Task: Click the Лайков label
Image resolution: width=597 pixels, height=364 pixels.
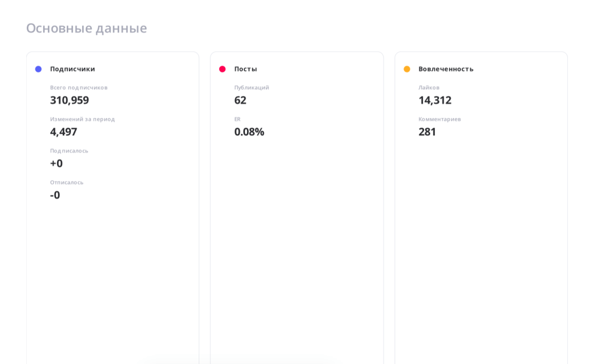Action: (429, 88)
